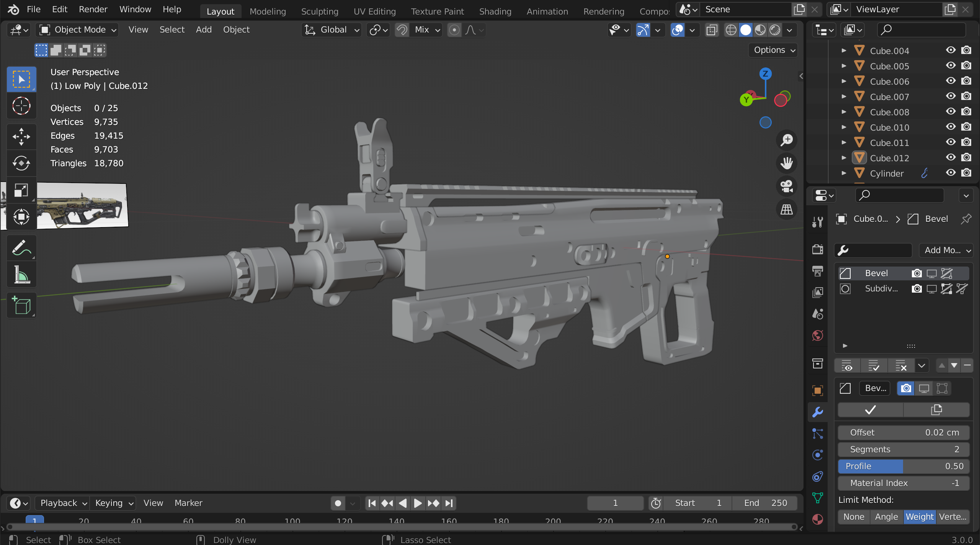The image size is (980, 545).
Task: Select the Rotate tool
Action: coord(21,163)
